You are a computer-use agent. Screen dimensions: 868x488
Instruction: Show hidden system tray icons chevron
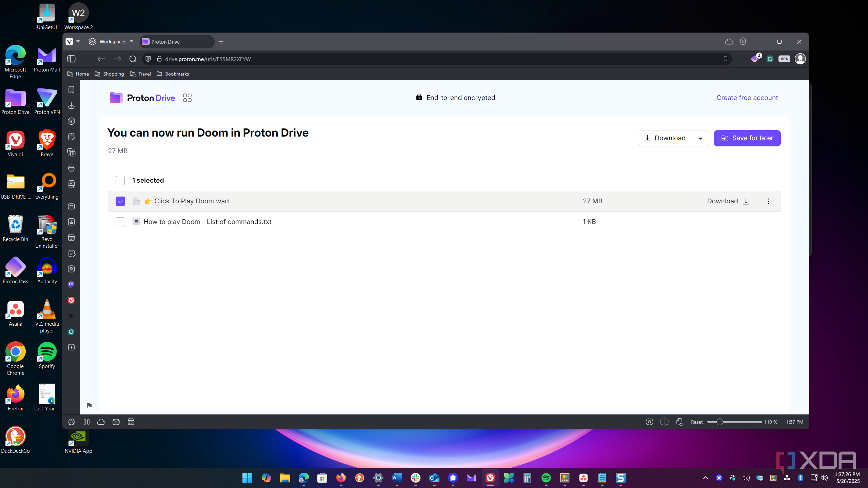tap(706, 478)
